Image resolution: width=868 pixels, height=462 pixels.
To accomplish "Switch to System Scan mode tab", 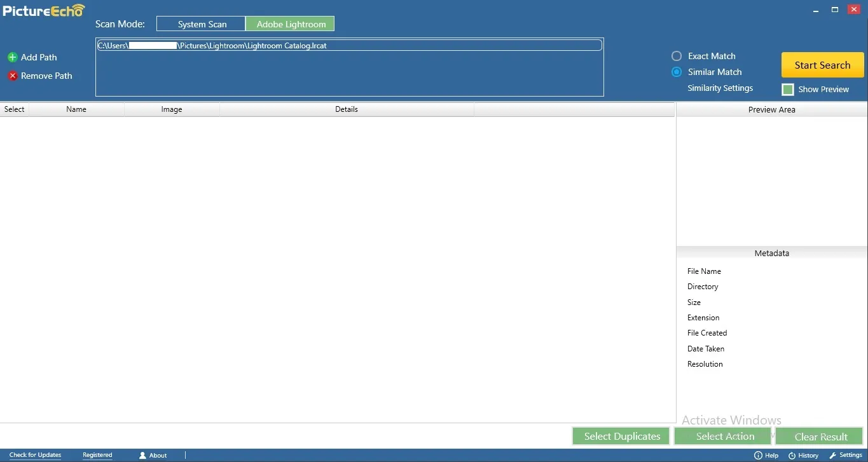I will point(202,24).
